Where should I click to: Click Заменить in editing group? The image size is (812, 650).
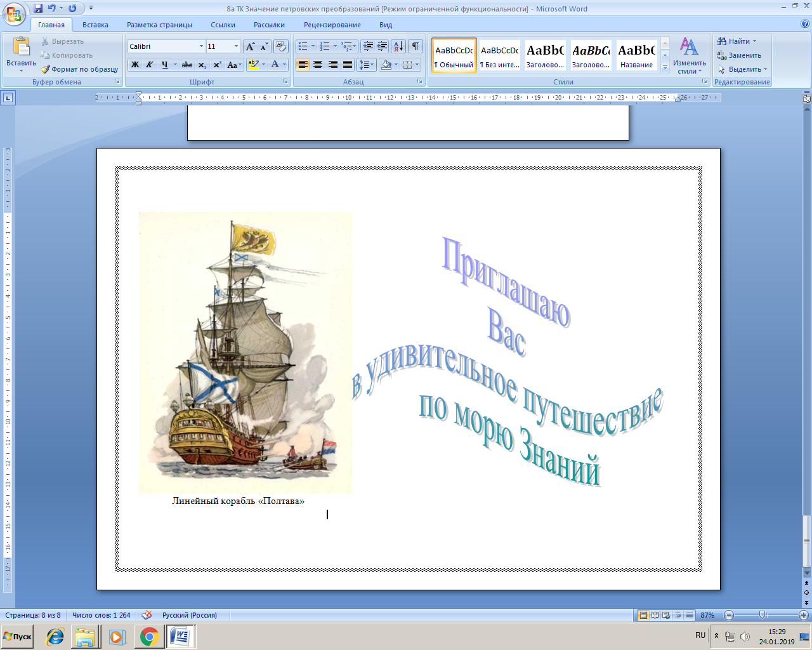[739, 55]
